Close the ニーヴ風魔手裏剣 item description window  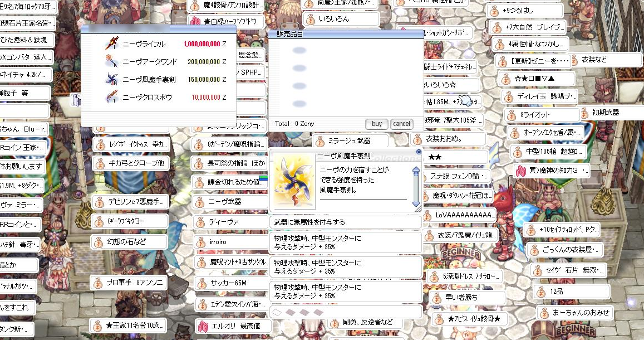click(x=418, y=152)
